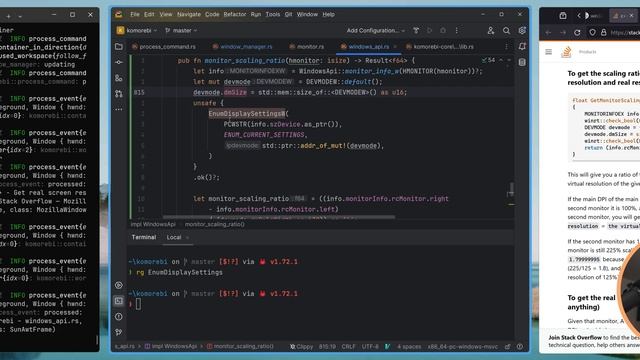The width and height of the screenshot is (640, 360).
Task: Open the Pull Requests tool window icon
Action: (x=119, y=93)
